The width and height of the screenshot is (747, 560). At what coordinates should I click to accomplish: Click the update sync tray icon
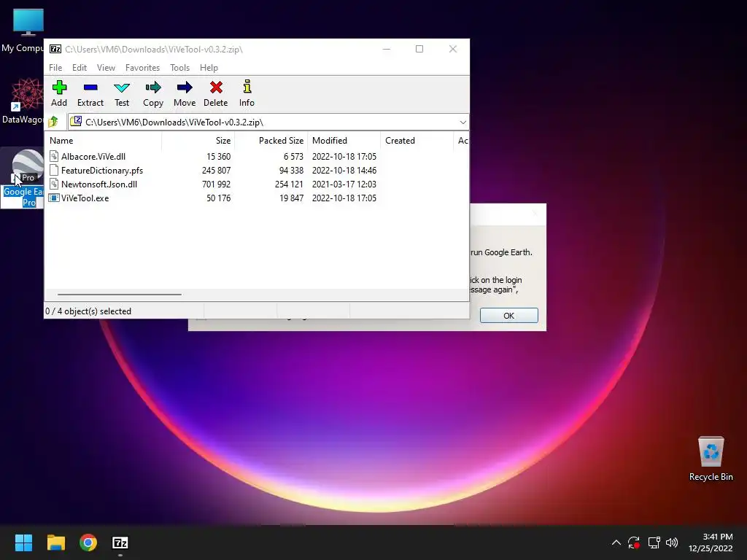coord(634,542)
